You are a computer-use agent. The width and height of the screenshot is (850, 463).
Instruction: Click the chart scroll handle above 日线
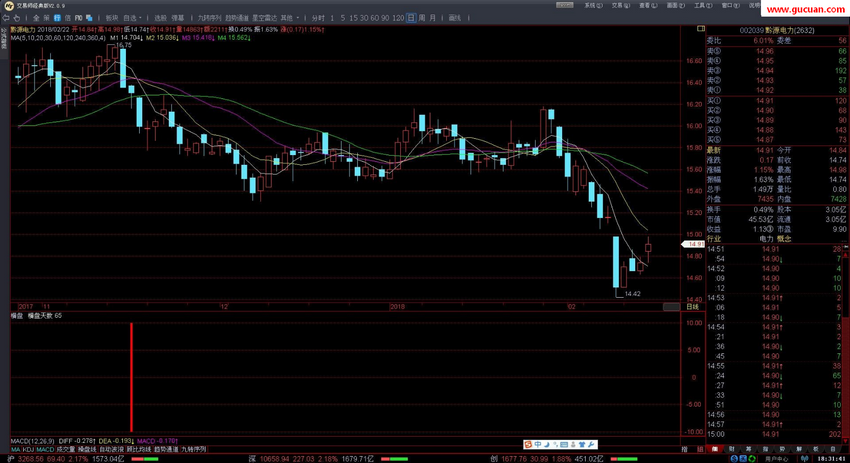(672, 307)
